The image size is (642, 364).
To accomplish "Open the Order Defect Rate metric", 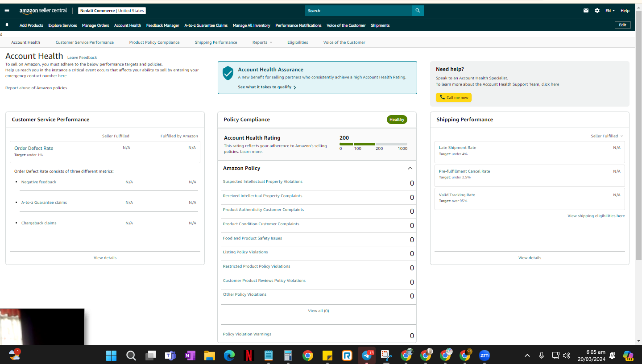I will (x=34, y=148).
